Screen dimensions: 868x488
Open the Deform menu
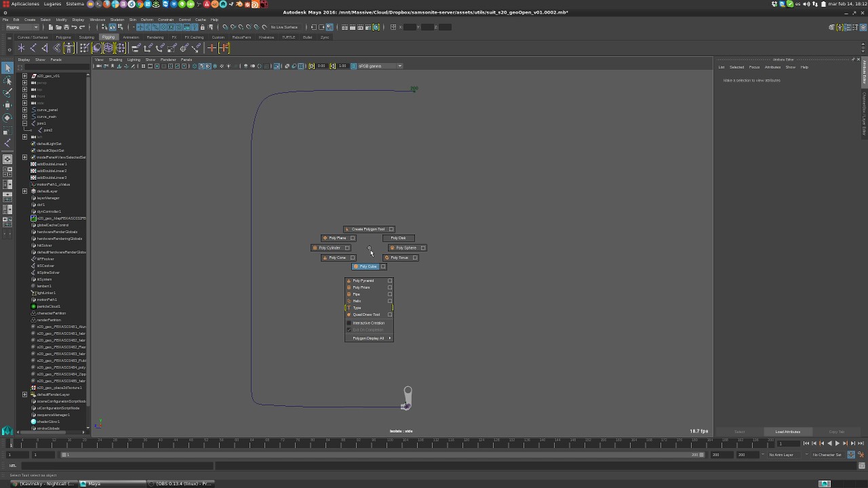[146, 20]
